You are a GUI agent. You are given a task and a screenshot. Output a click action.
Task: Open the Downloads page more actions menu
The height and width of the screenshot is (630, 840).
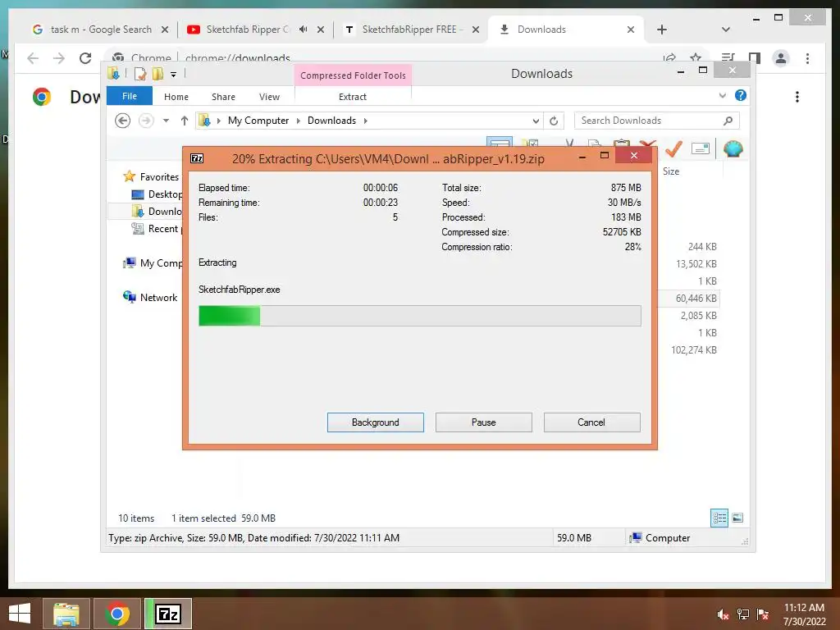tap(797, 97)
